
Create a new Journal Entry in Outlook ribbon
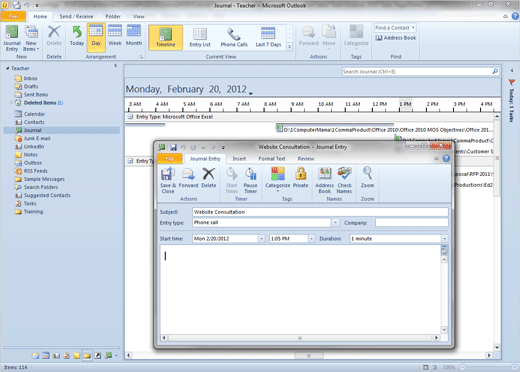(12, 38)
